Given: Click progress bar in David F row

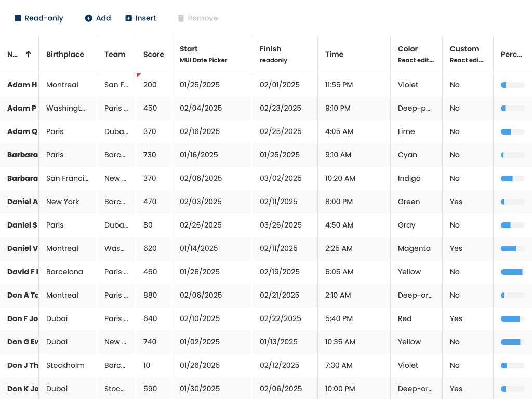Looking at the screenshot, I should (512, 272).
